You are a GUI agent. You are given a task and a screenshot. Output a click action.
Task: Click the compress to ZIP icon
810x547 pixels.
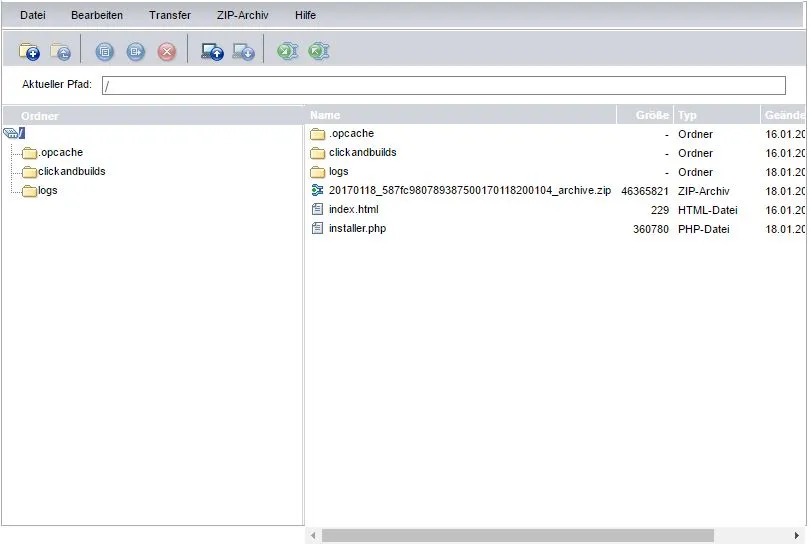pos(287,51)
